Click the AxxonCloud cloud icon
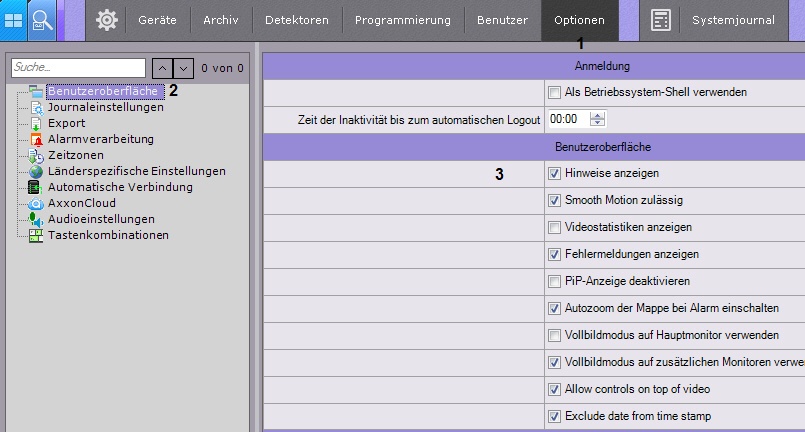Screen dimensions: 805x432 37,203
